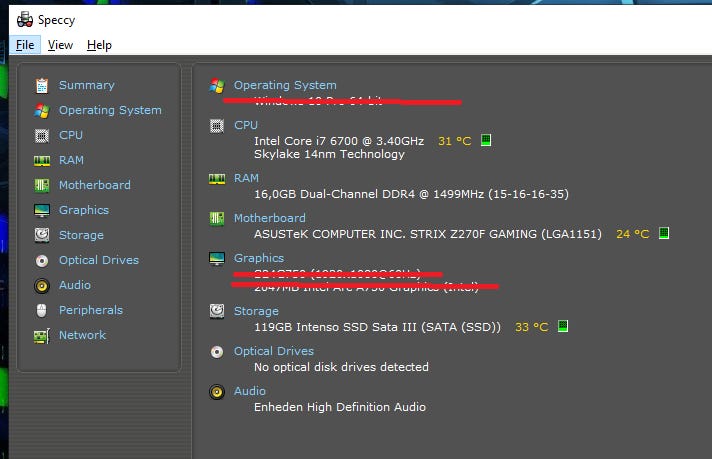Click Windows flag icon in summary pane
712x459 pixels.
[217, 85]
